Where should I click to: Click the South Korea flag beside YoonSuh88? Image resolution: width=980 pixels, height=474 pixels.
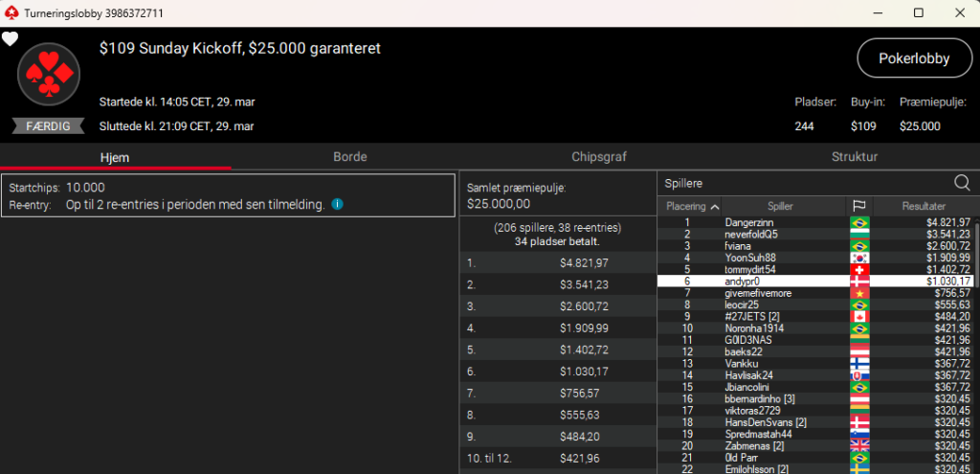[859, 258]
